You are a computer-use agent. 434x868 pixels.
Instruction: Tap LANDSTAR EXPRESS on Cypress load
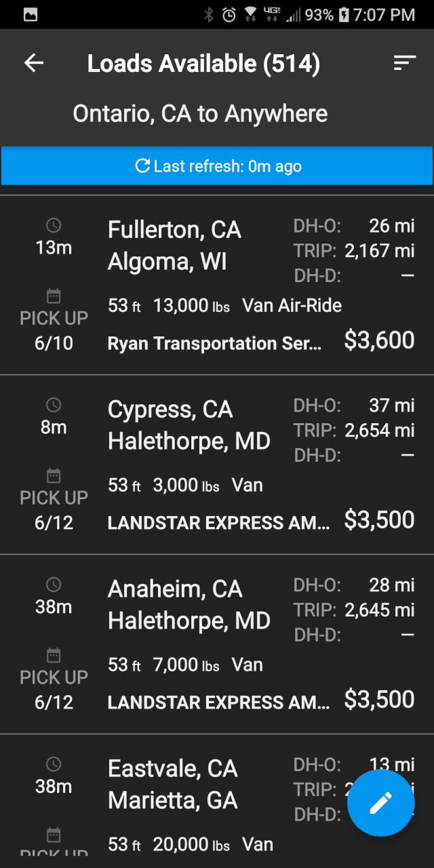click(219, 524)
